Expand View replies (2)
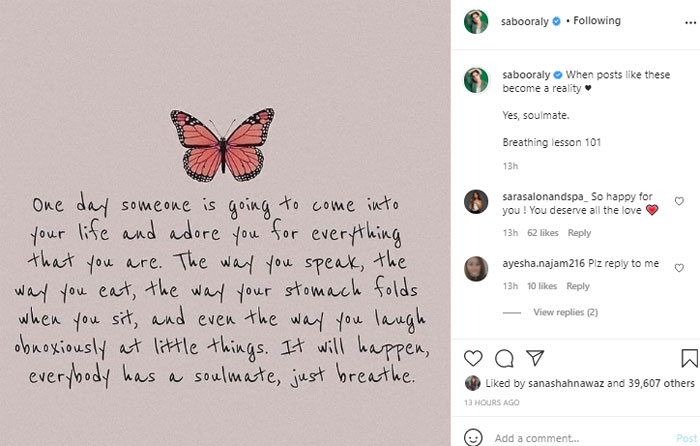Image resolution: width=700 pixels, height=446 pixels. coord(565,312)
